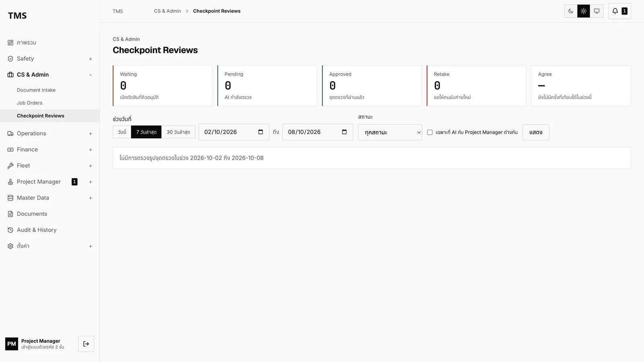
Task: Click the 08/10/2026 end date field
Action: (x=318, y=132)
